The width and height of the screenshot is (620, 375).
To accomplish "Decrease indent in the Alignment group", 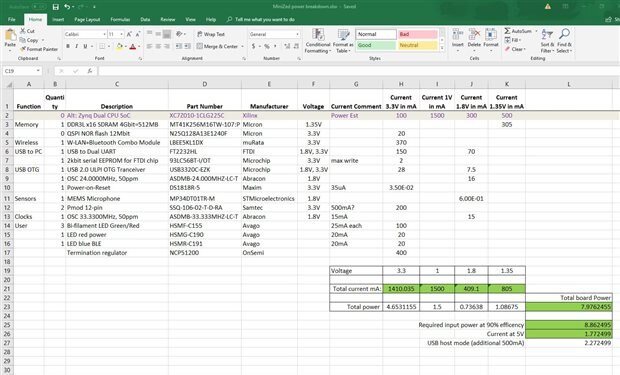I will pos(179,46).
